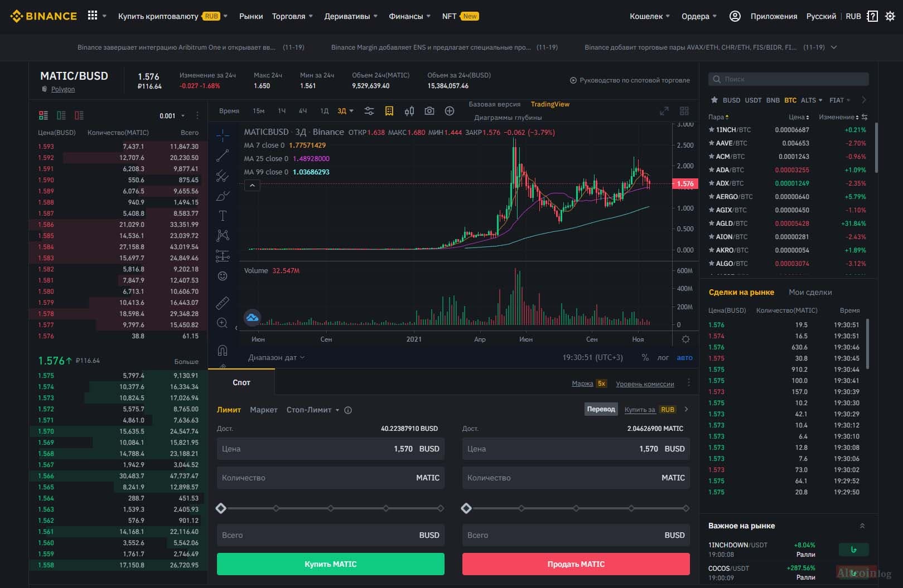Click the Купить MATIC button
Screen dimensions: 903x588
(x=331, y=564)
